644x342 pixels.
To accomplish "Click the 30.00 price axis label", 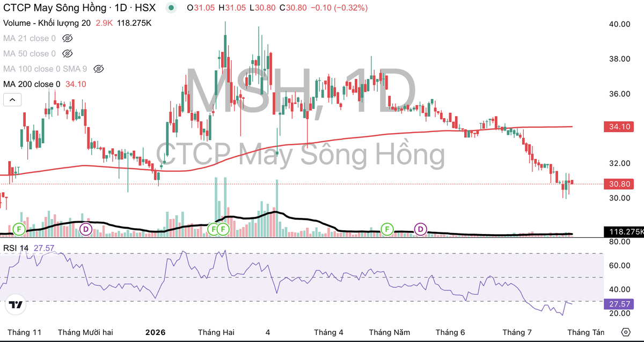I will click(619, 198).
